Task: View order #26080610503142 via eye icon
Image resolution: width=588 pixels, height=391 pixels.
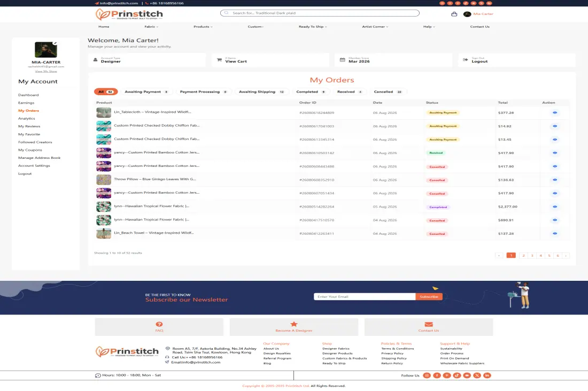Action: [555, 153]
